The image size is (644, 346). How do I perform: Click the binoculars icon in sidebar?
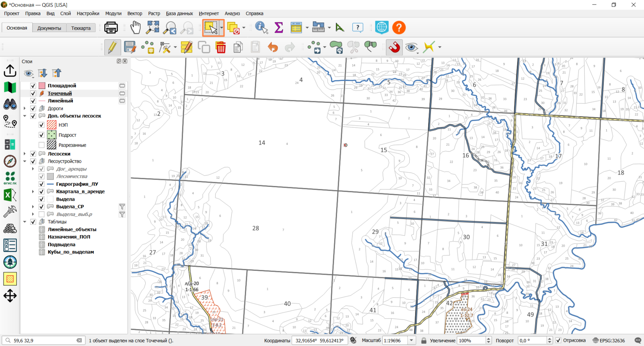click(x=10, y=104)
